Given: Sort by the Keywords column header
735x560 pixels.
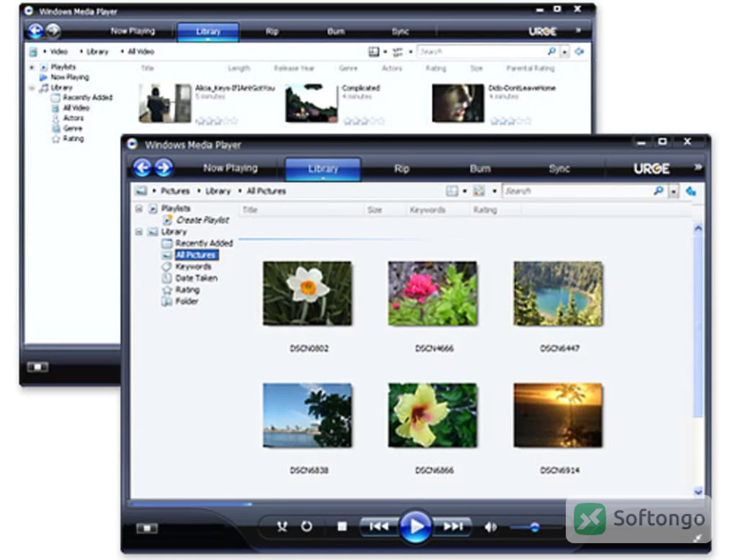Looking at the screenshot, I should [x=427, y=210].
